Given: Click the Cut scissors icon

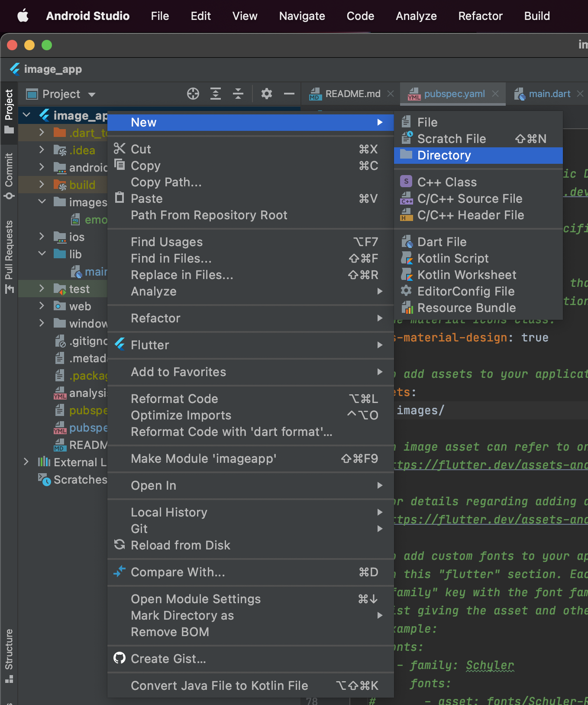Looking at the screenshot, I should [120, 149].
